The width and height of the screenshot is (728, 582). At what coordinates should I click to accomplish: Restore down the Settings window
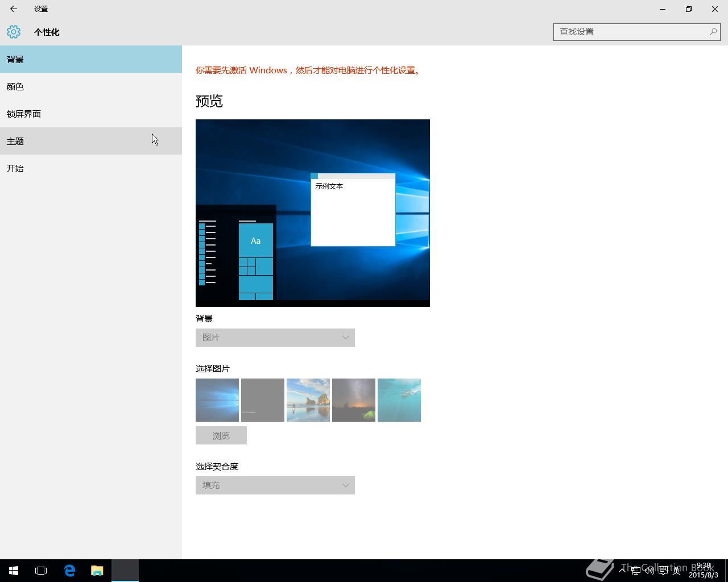[x=689, y=9]
